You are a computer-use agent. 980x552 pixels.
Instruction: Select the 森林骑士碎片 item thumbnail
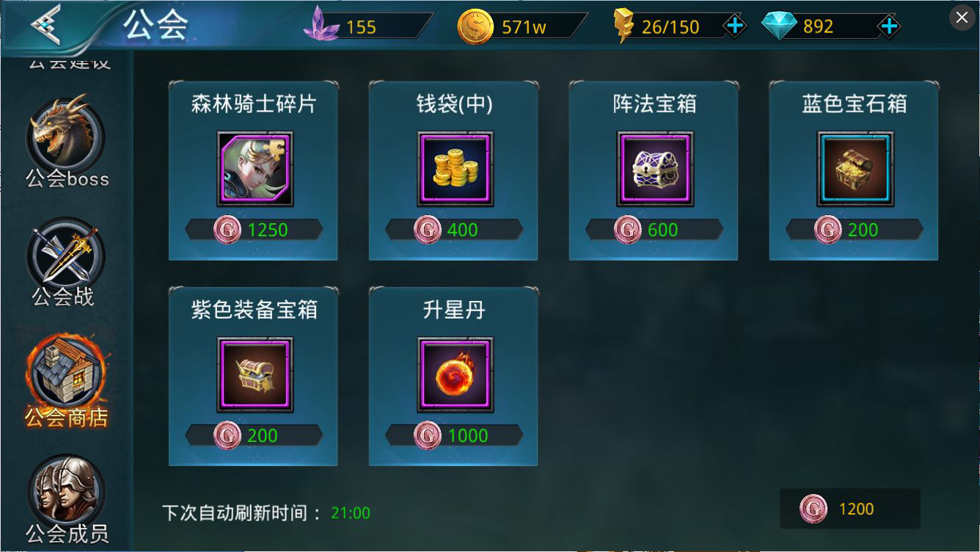tap(255, 169)
